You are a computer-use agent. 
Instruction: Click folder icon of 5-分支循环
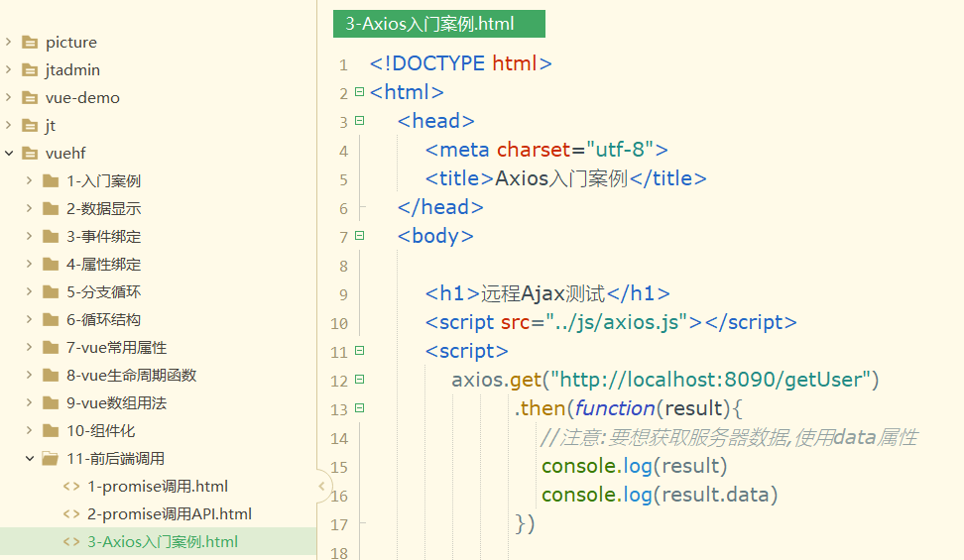[51, 292]
